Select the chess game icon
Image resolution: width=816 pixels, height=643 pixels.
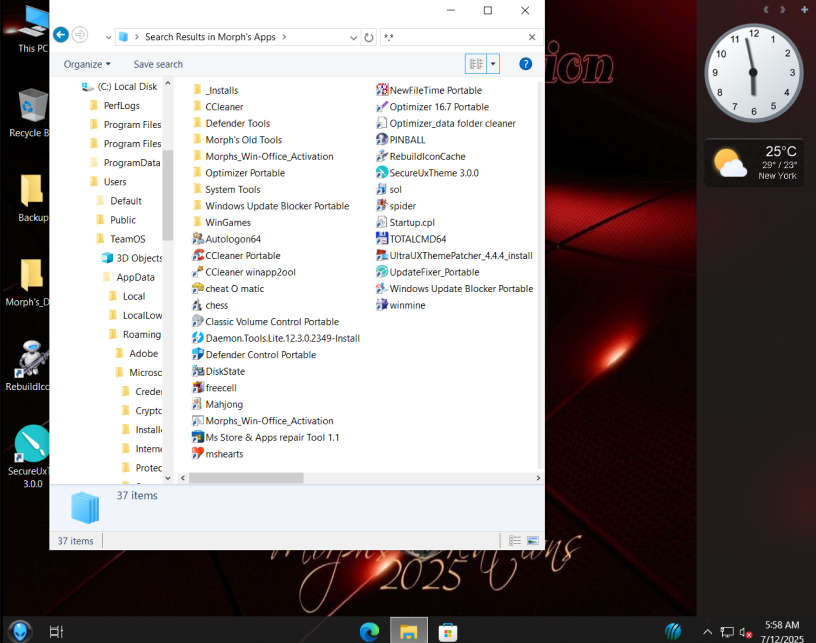210,305
